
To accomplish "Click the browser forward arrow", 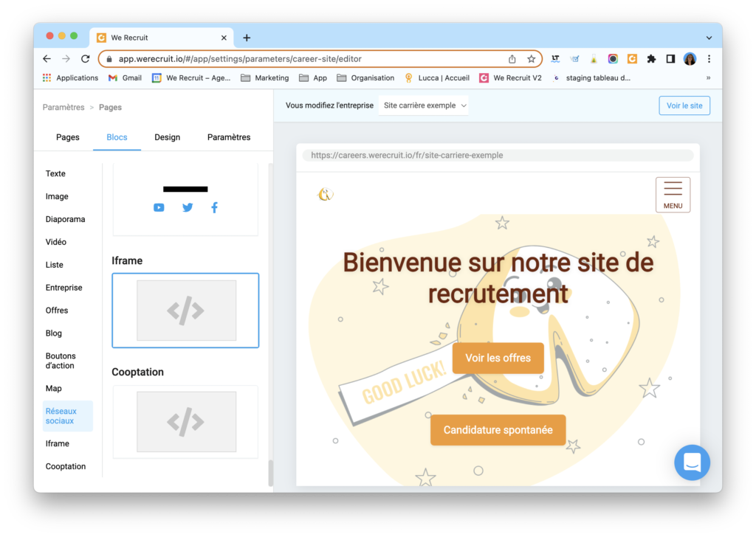I will [66, 59].
